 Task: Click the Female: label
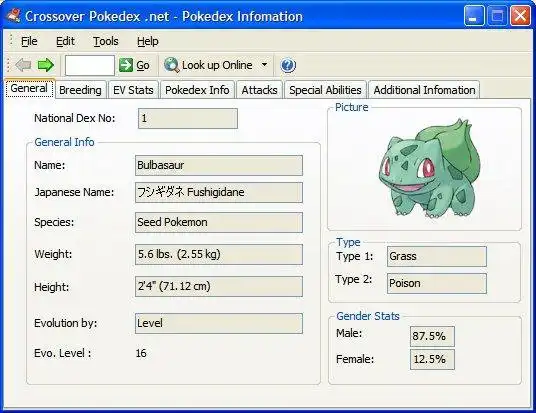(x=355, y=359)
